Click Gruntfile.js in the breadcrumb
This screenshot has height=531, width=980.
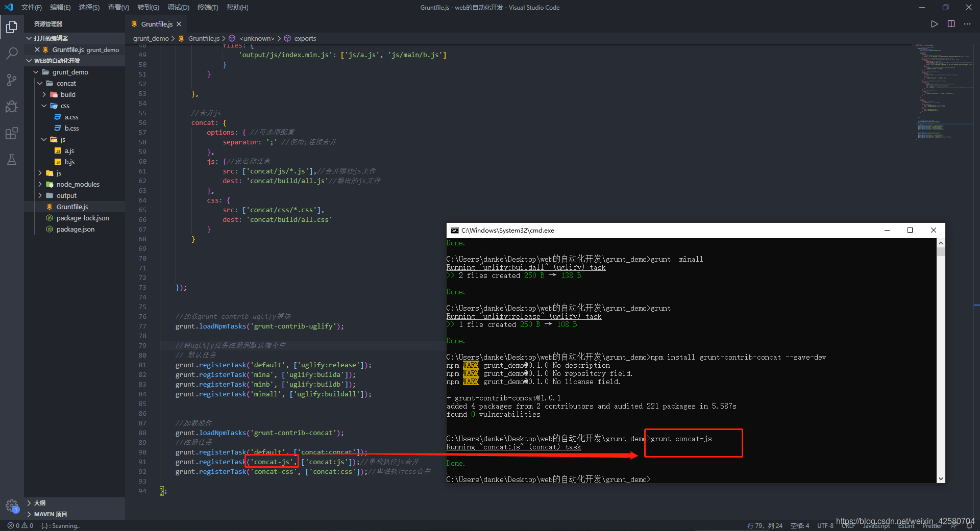(204, 38)
